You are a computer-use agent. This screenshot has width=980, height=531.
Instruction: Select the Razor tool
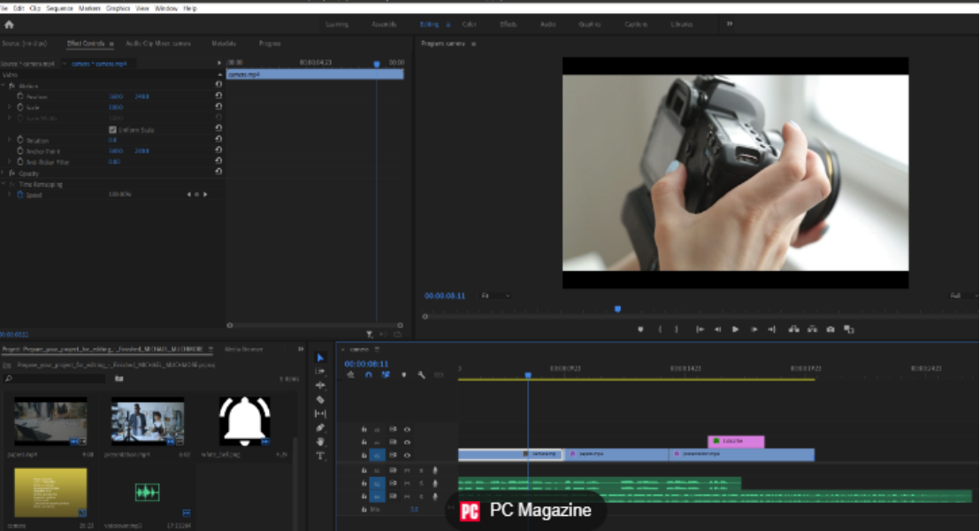319,398
